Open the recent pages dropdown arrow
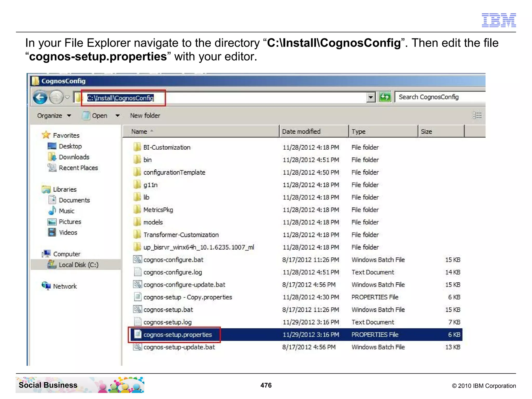The width and height of the screenshot is (532, 399). pyautogui.click(x=68, y=98)
